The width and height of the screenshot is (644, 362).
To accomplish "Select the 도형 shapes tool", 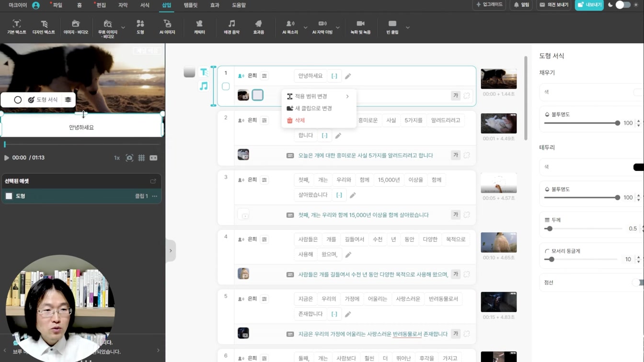I will [x=140, y=27].
